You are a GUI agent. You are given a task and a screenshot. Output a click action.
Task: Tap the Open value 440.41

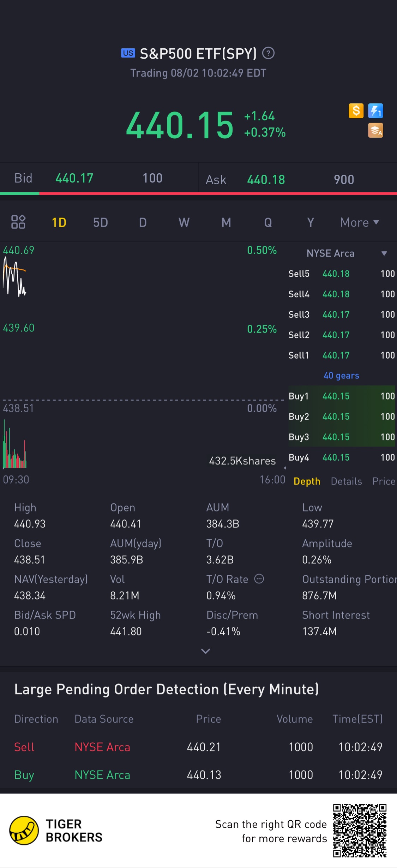coord(126,524)
